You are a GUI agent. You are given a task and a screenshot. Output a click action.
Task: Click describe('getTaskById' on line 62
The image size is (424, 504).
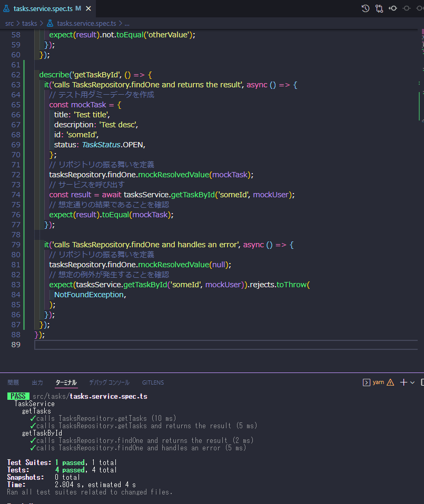(79, 75)
